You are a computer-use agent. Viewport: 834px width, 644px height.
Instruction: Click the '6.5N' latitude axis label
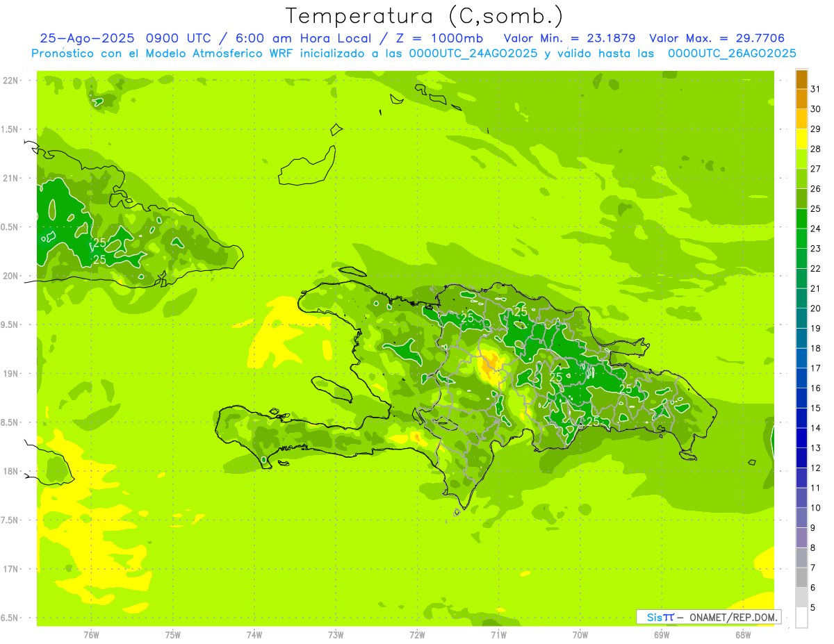pos(9,618)
